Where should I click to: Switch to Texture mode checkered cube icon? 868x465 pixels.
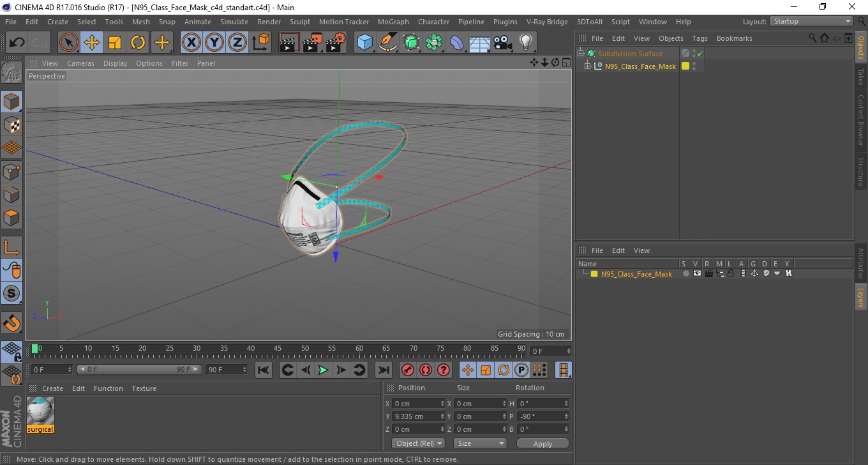(x=11, y=125)
